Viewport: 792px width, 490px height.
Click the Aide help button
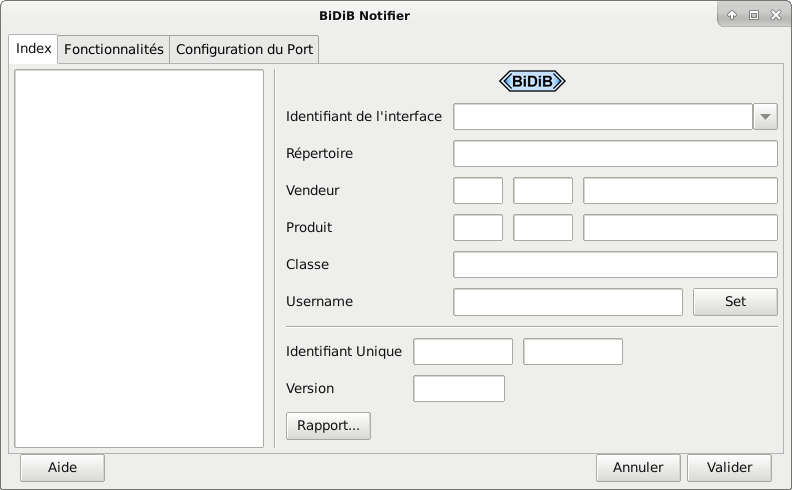(62, 467)
